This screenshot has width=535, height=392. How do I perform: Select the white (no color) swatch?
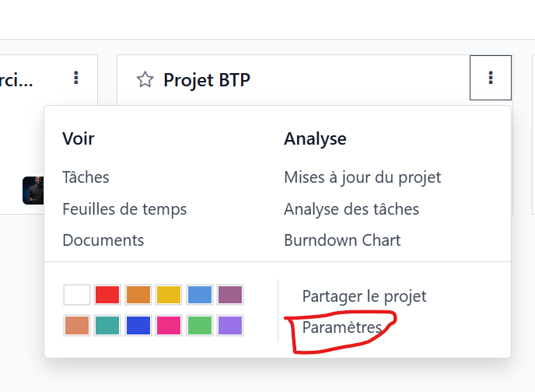point(77,295)
